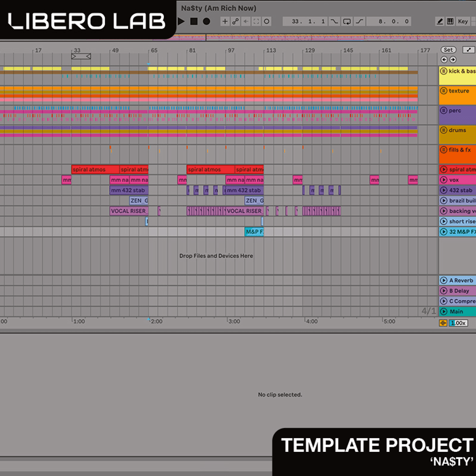This screenshot has width=476, height=476.
Task: Unfold the fills & fx group track
Action: click(443, 150)
